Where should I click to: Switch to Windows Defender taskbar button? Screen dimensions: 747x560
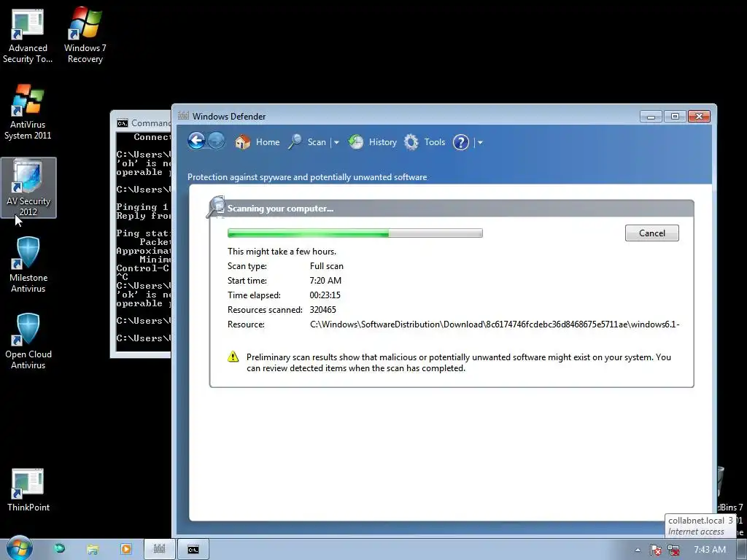[159, 549]
